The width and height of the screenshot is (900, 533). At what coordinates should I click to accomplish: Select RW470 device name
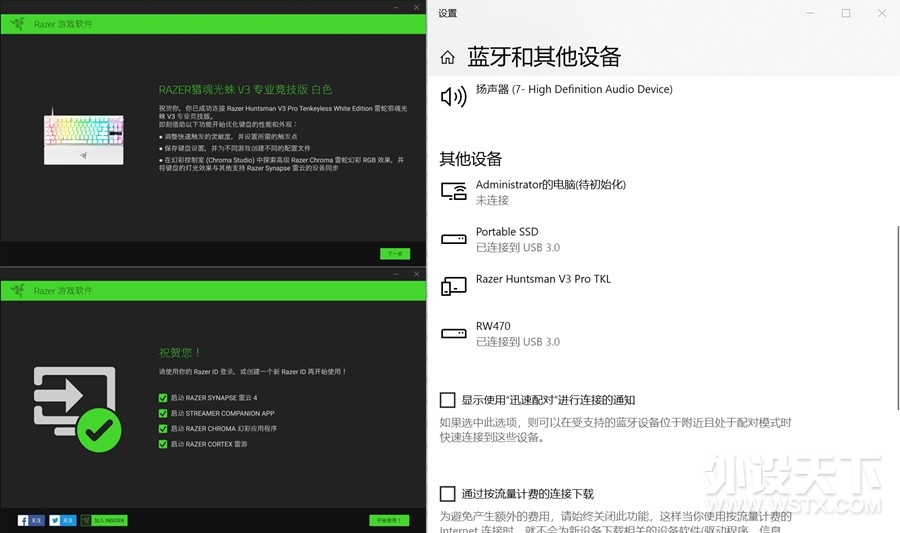[493, 326]
